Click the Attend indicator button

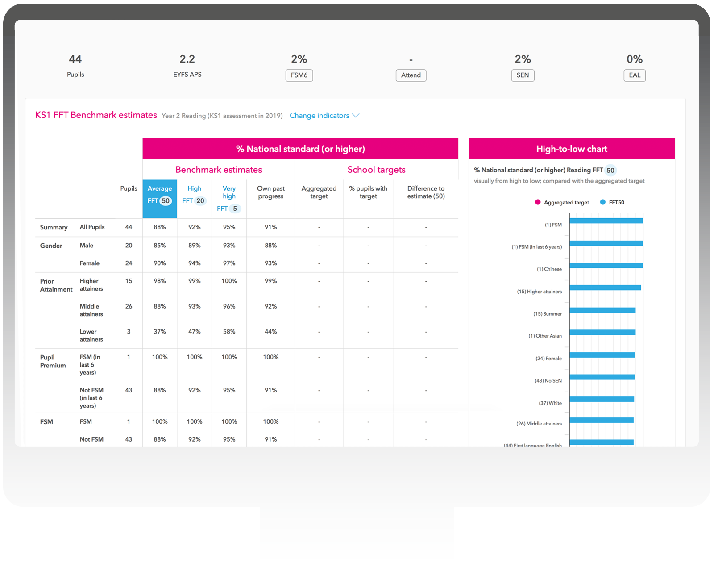tap(411, 75)
